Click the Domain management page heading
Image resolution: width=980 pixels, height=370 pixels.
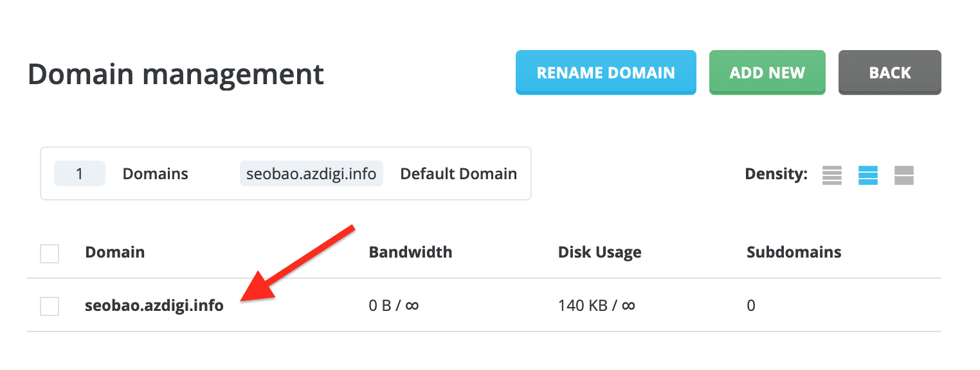click(176, 75)
